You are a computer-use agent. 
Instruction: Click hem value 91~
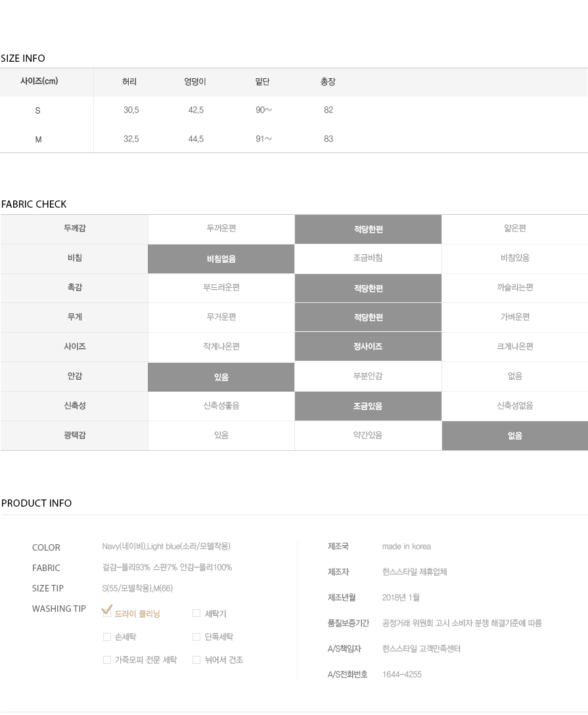[x=263, y=139]
